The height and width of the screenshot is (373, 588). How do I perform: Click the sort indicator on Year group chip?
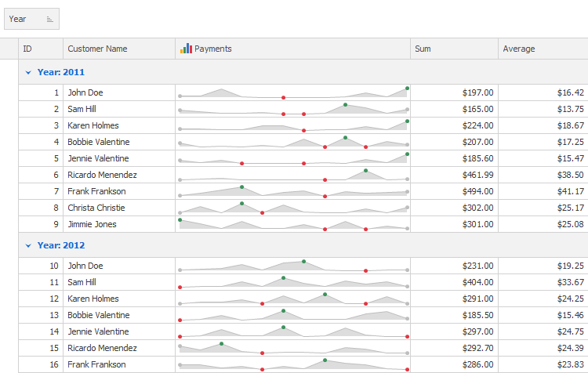point(49,19)
